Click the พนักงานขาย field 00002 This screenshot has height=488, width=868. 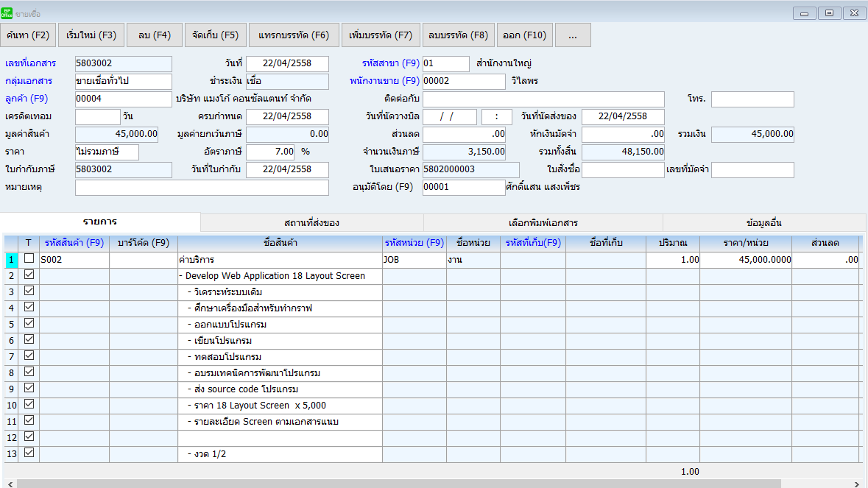(464, 81)
